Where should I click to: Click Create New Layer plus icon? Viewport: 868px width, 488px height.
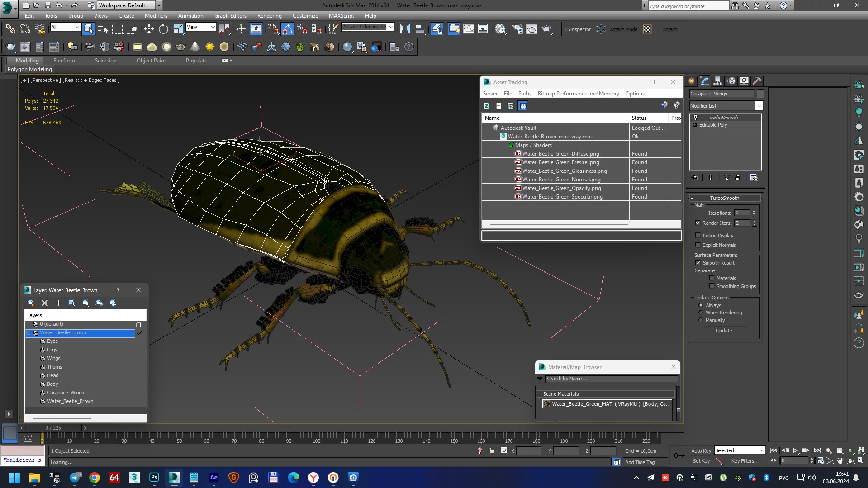point(58,303)
